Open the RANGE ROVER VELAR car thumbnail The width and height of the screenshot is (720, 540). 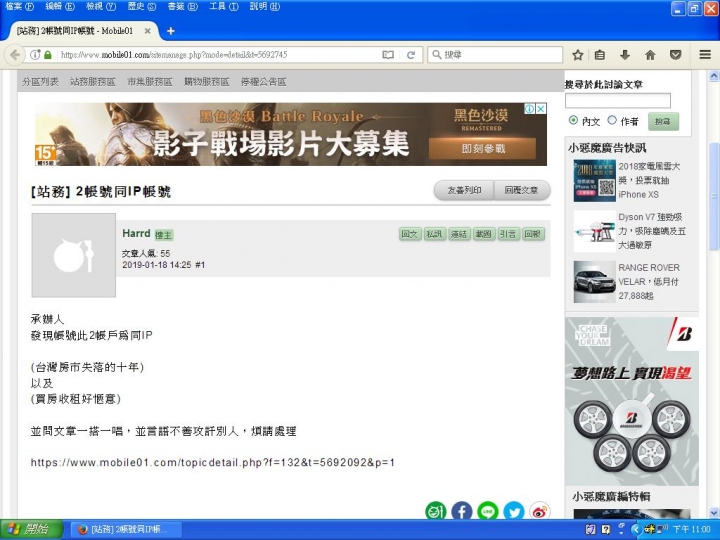point(594,281)
